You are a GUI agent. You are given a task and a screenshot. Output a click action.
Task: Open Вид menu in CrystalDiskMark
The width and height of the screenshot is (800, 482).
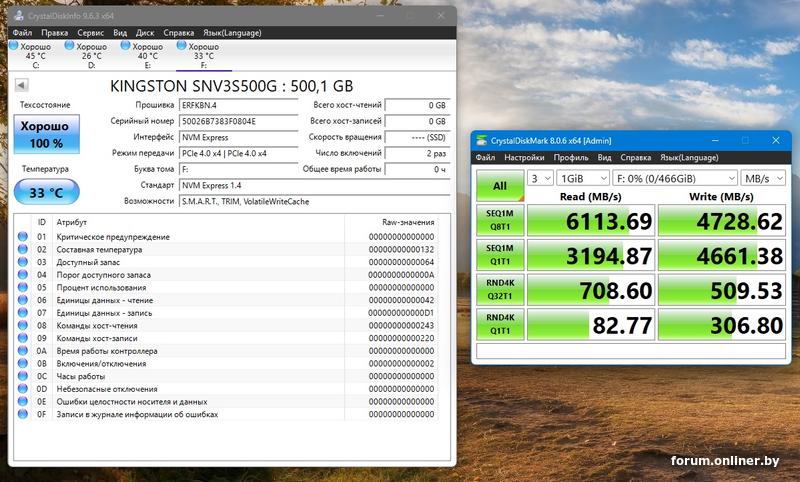coord(604,158)
